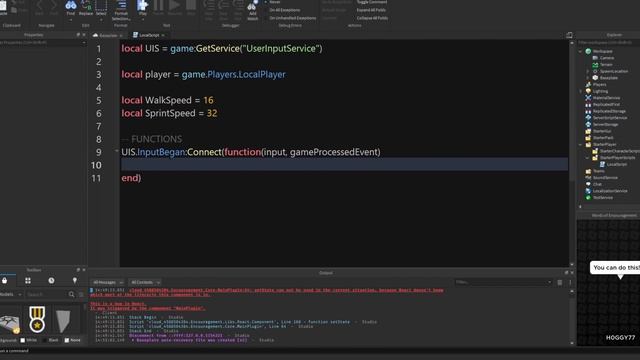Open the Toolbox Marketplace tab
This screenshot has width=640, height=360.
point(4,281)
